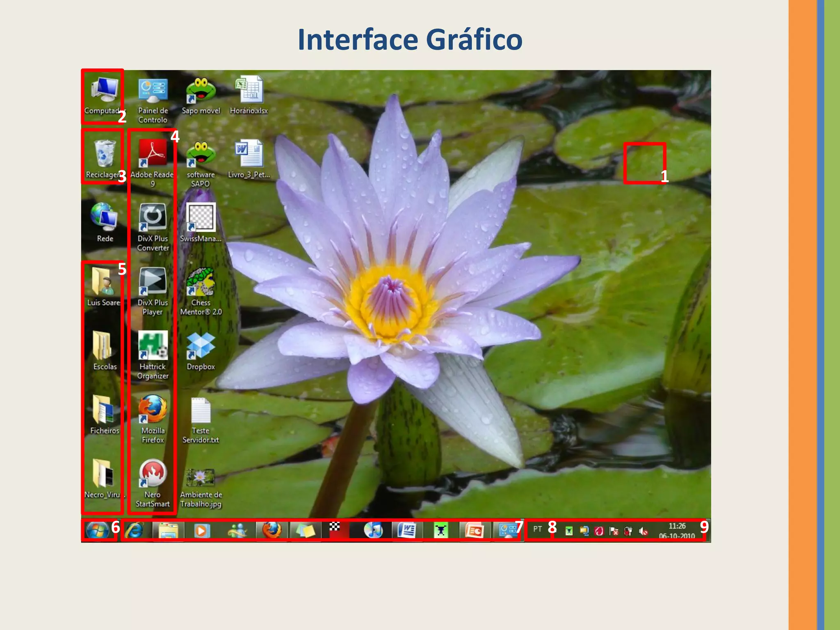Click the red circular tray icon

[599, 531]
